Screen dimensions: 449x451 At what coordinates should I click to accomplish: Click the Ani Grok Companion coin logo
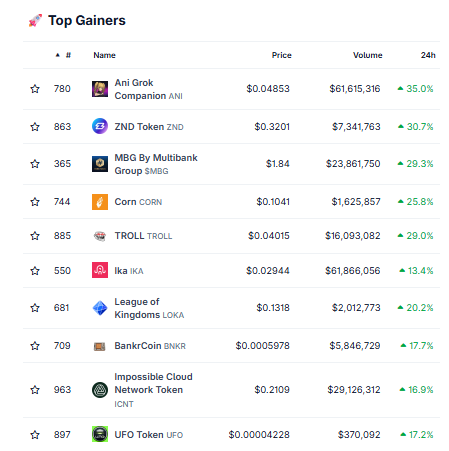point(100,89)
